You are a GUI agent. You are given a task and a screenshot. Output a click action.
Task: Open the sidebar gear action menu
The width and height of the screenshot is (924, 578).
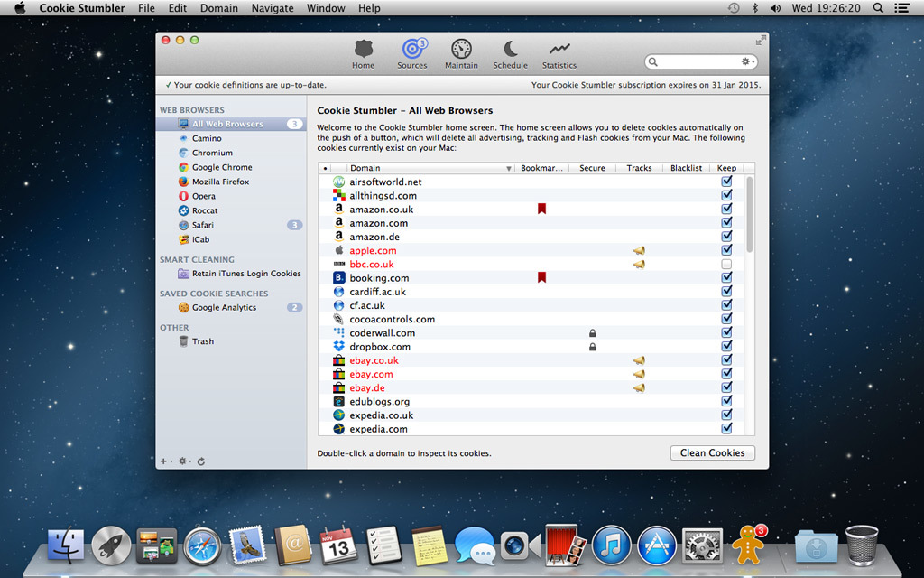click(183, 461)
